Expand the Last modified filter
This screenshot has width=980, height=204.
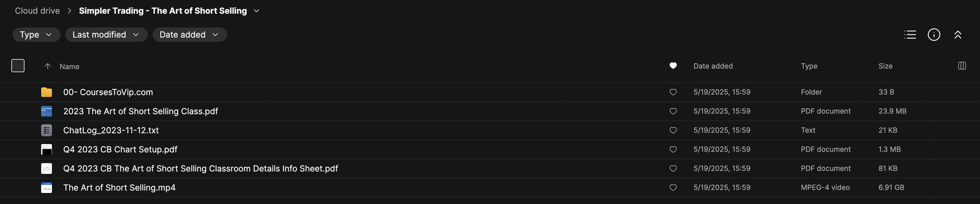tap(106, 35)
